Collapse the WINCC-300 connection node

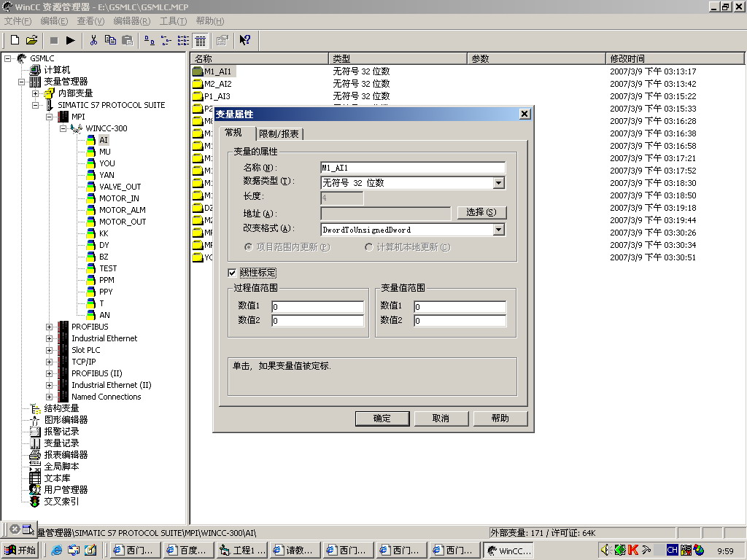63,128
